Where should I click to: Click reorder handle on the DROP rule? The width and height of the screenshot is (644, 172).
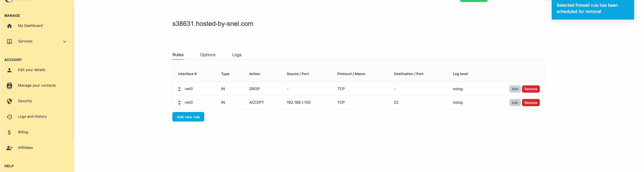tap(179, 89)
